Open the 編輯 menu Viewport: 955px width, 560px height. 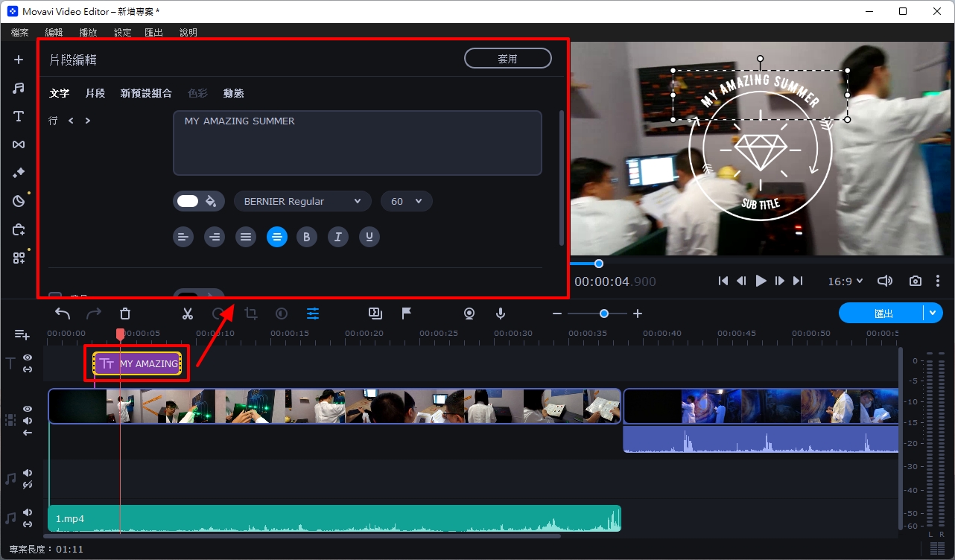[x=54, y=32]
